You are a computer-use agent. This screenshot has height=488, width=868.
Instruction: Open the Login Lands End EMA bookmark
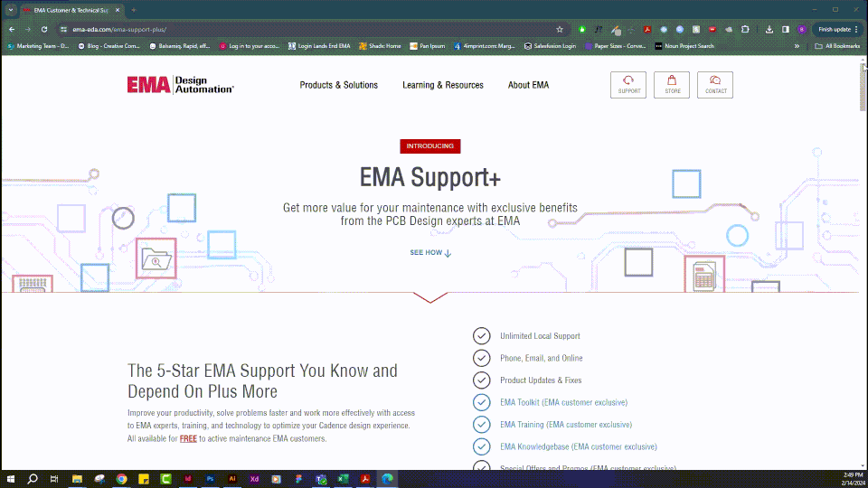pos(319,46)
